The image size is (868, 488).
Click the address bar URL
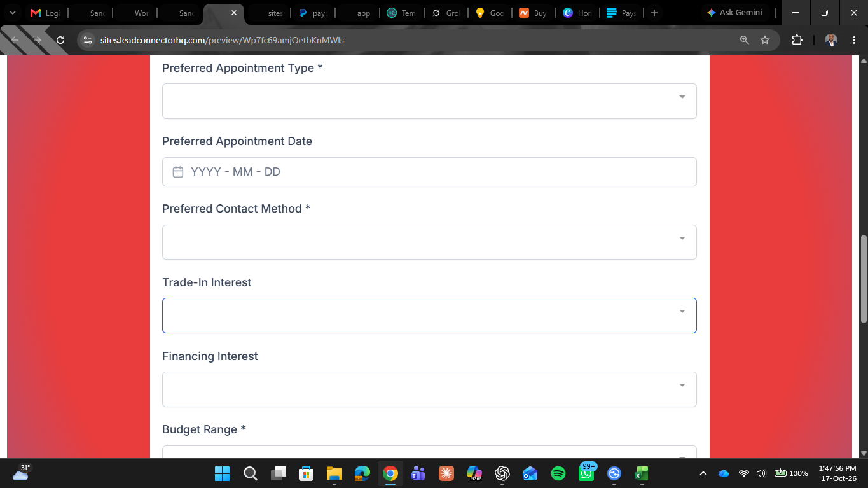(222, 40)
